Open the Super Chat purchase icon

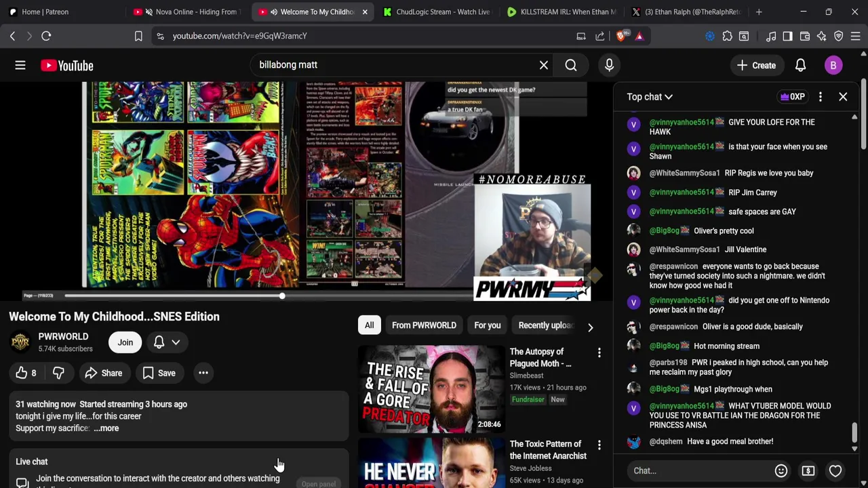[x=808, y=470]
